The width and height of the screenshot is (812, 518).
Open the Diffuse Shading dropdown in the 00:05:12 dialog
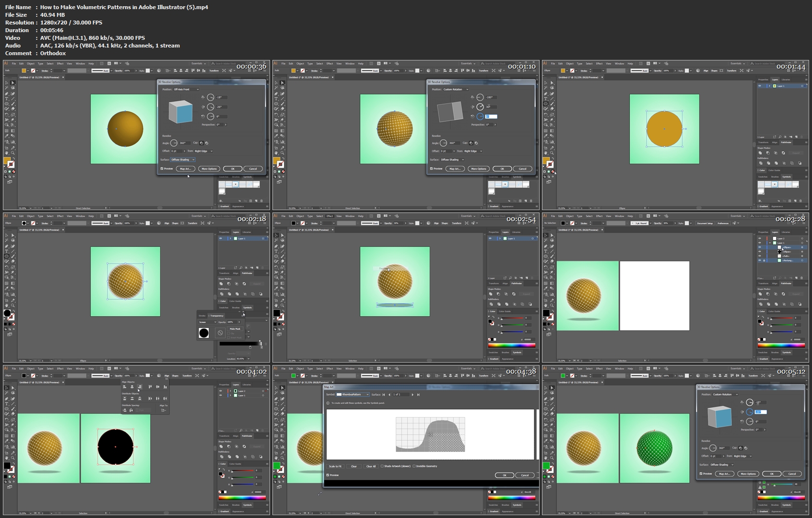[722, 465]
